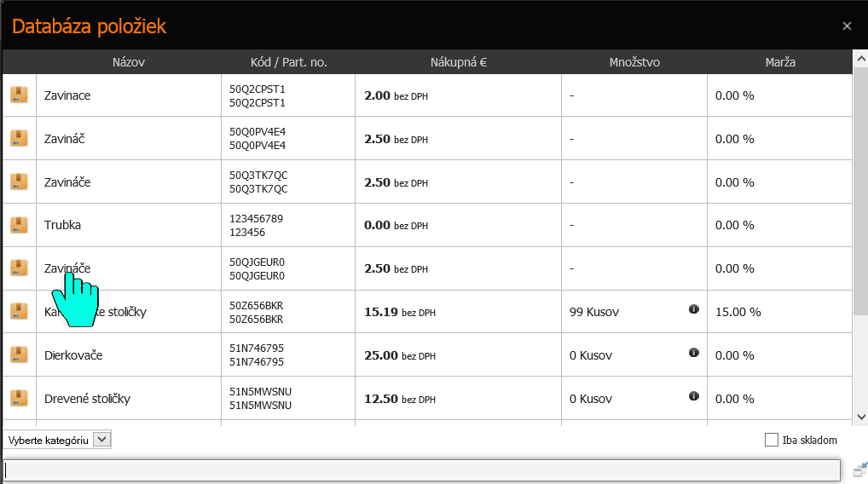868x484 pixels.
Task: Select the Trubka item name
Action: 62,225
